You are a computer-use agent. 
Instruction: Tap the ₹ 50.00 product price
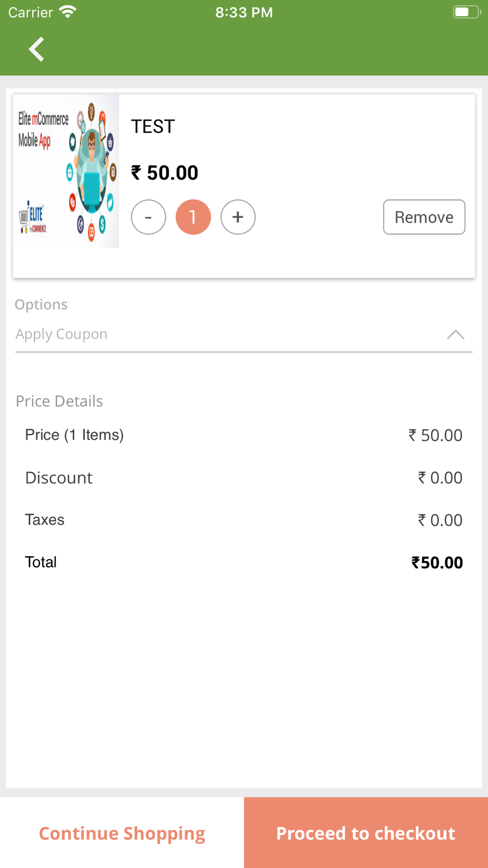pos(164,173)
